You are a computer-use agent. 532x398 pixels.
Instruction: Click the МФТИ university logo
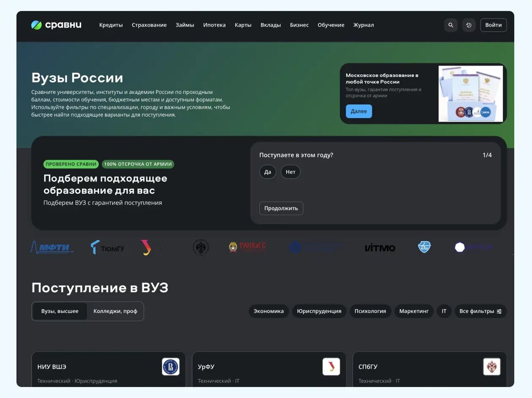tap(52, 247)
